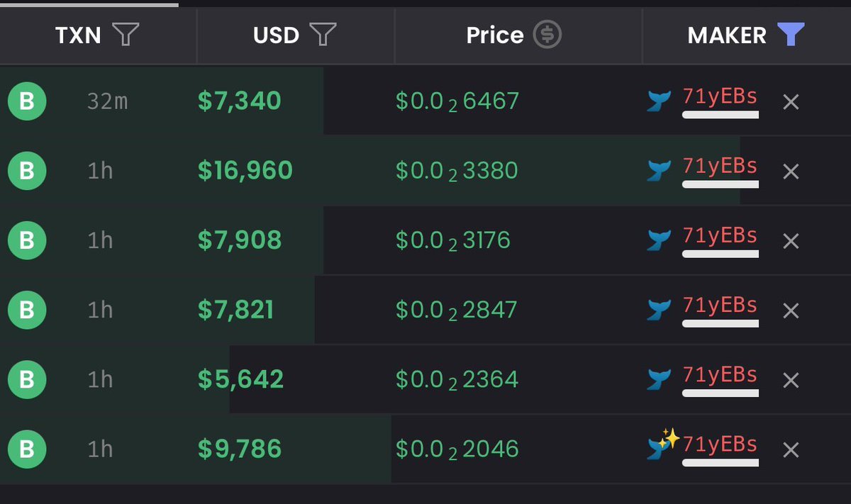
Task: Open maker 71yEBs link on $7,821 row
Action: point(720,305)
